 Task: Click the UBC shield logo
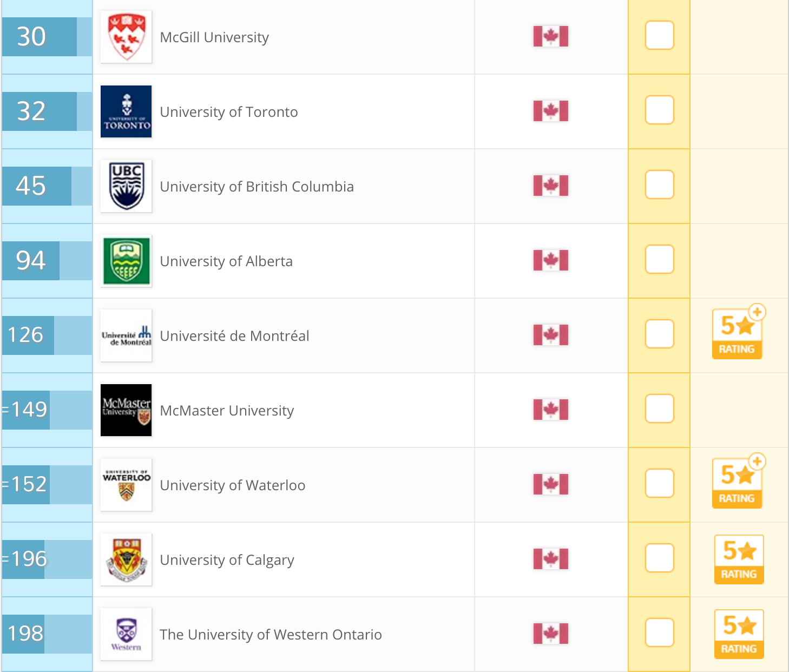point(126,186)
